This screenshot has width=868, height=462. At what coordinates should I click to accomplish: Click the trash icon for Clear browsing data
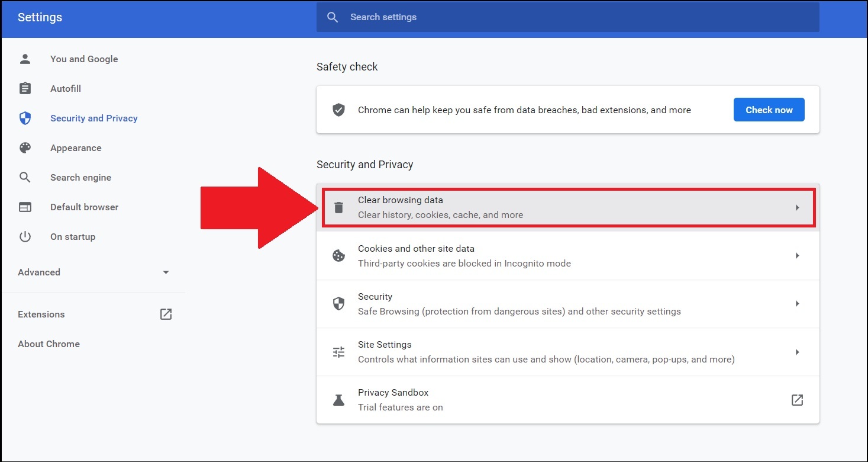pyautogui.click(x=338, y=207)
